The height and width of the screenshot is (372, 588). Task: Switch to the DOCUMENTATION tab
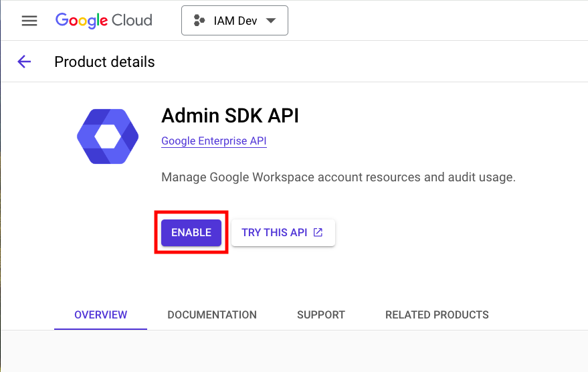(x=212, y=314)
